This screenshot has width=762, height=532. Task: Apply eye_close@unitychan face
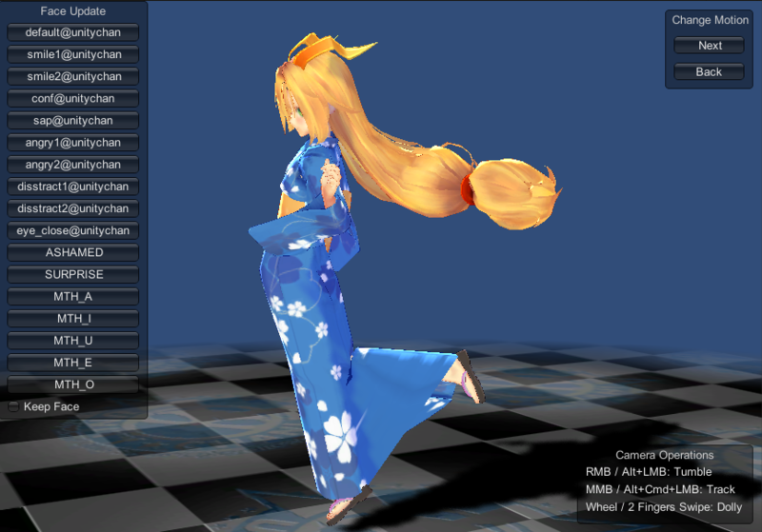tap(73, 230)
